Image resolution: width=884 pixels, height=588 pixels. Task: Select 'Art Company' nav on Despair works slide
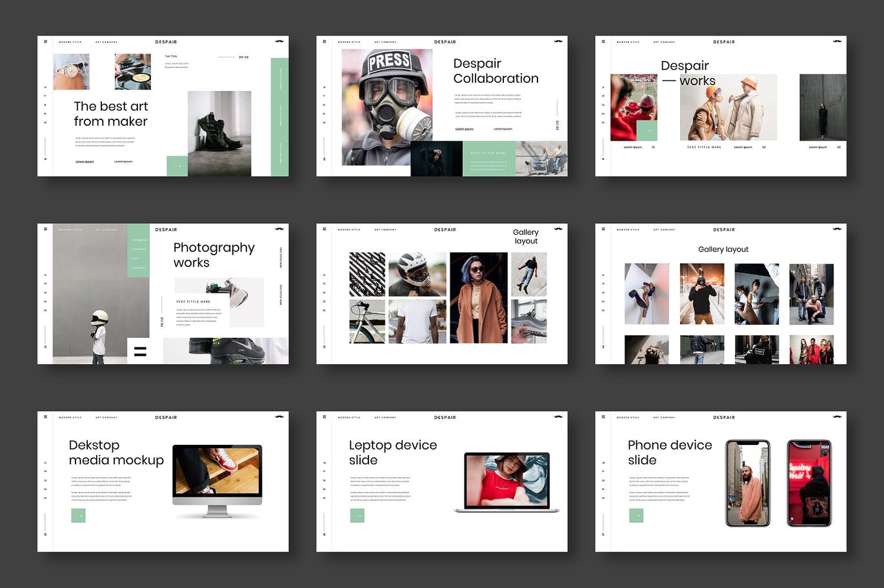pyautogui.click(x=664, y=42)
